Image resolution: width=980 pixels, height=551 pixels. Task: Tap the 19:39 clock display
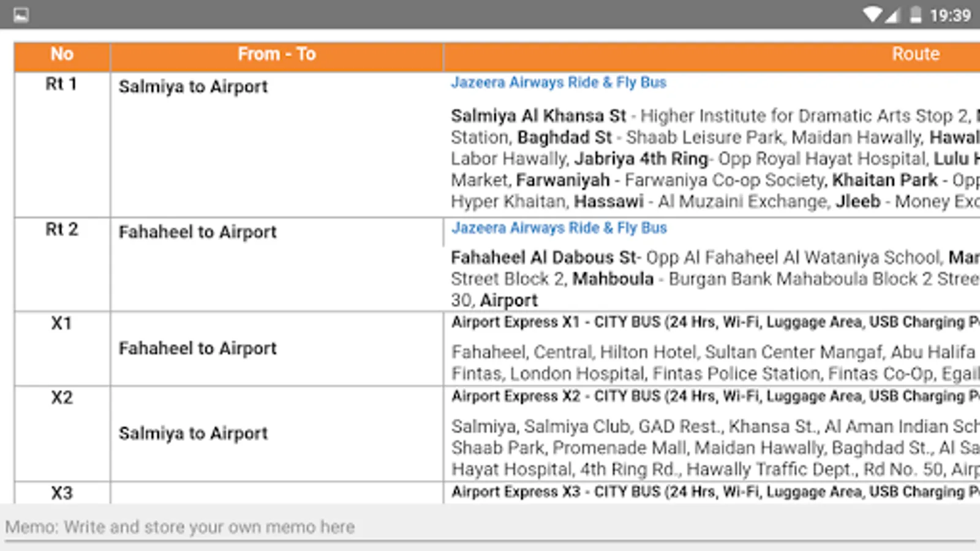click(x=950, y=15)
